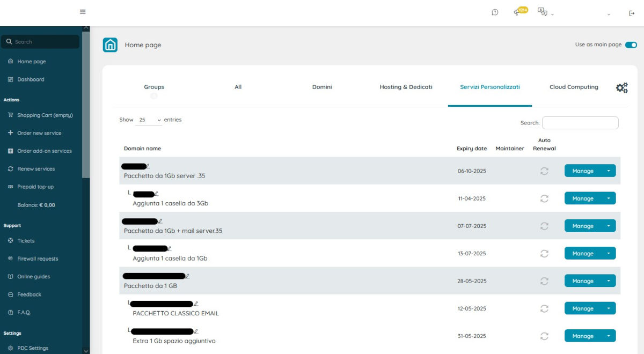
Task: Expand Manage dropdown arrow for 06-10-2025 row
Action: (609, 171)
